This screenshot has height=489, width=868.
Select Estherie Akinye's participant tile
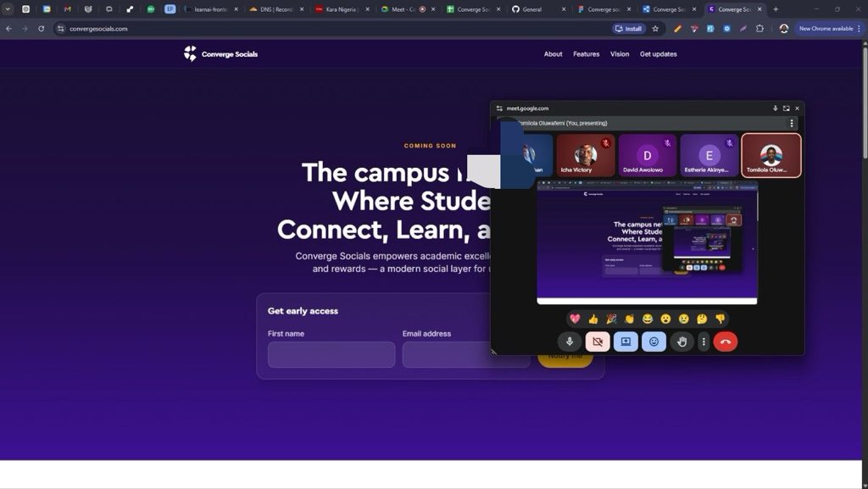[x=709, y=155]
